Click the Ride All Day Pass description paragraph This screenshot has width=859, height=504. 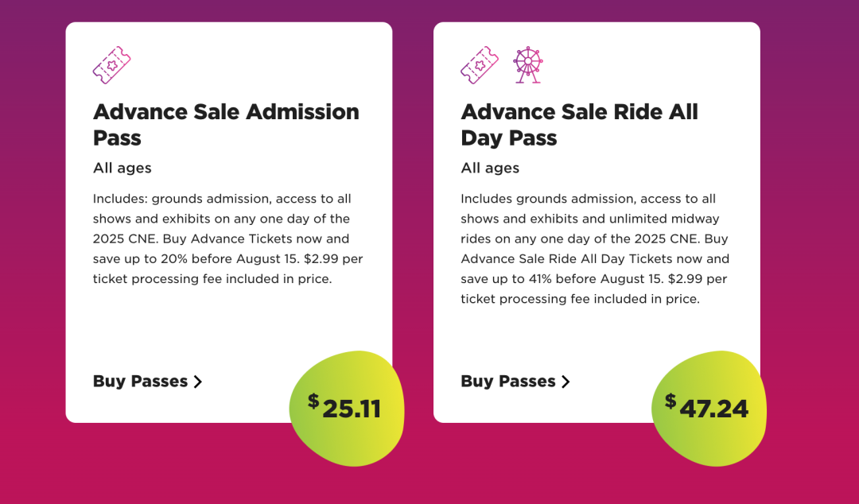(x=595, y=249)
